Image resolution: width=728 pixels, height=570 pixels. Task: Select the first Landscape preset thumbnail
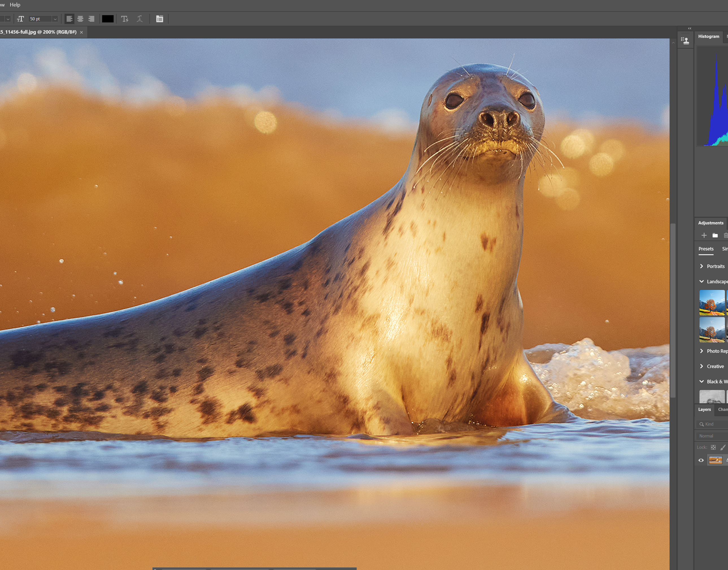(x=712, y=302)
